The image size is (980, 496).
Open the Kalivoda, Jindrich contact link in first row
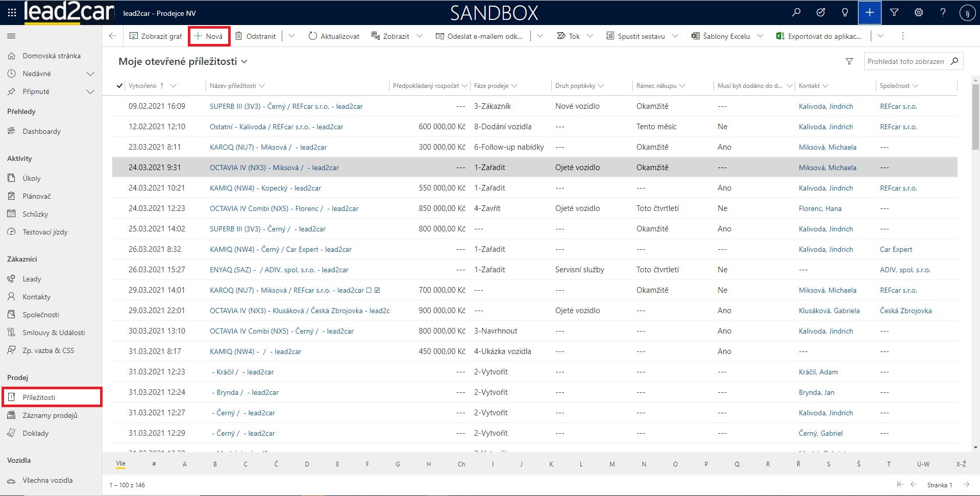click(825, 106)
